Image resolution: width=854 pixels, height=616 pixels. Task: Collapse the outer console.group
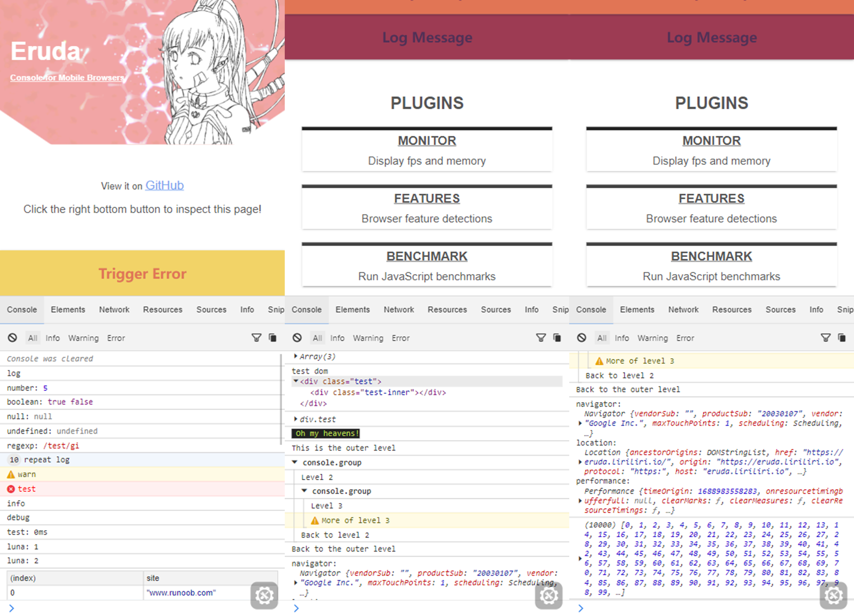coord(295,462)
